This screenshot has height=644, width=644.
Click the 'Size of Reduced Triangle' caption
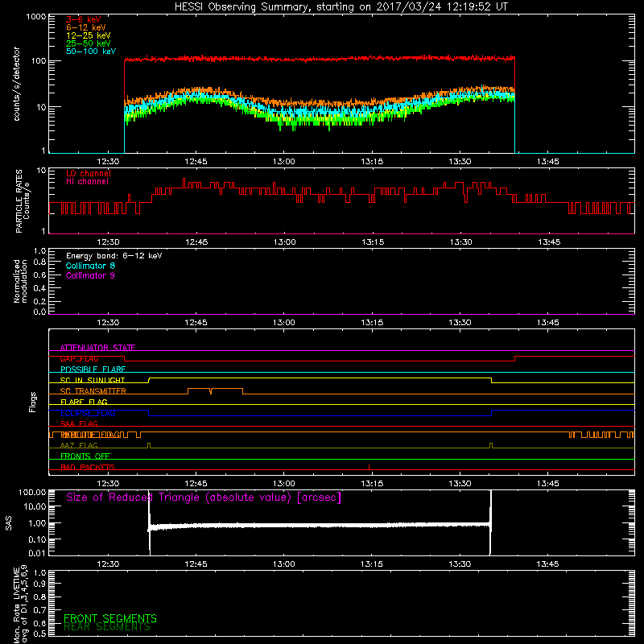(204, 497)
